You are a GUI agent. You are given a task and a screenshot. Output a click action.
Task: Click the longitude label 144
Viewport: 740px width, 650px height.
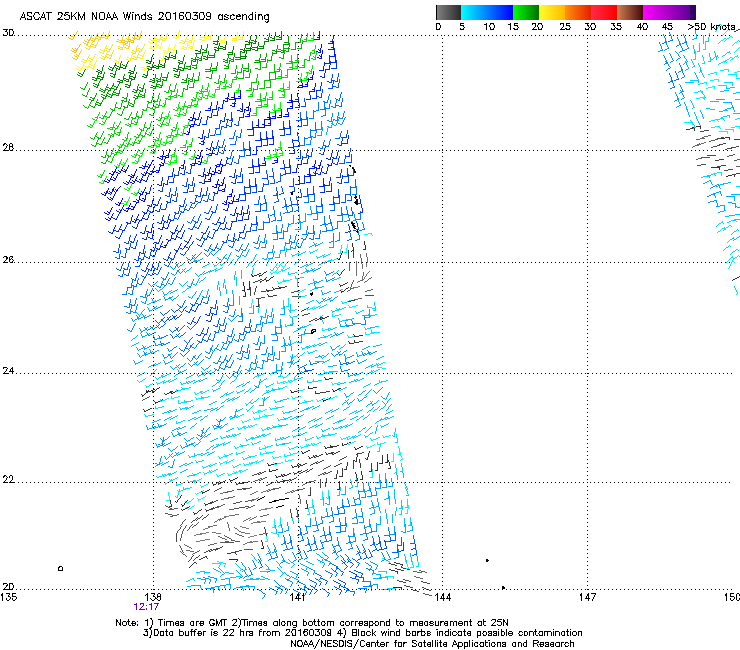pos(442,597)
